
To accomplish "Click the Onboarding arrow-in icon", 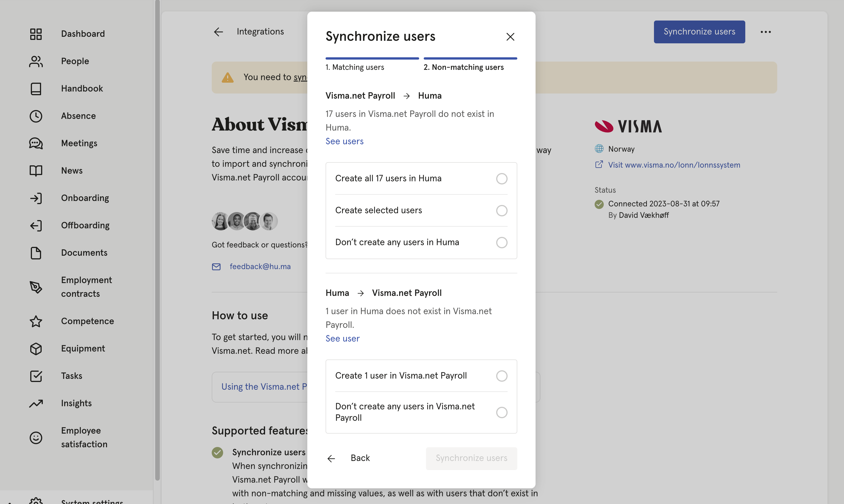I will pos(36,198).
